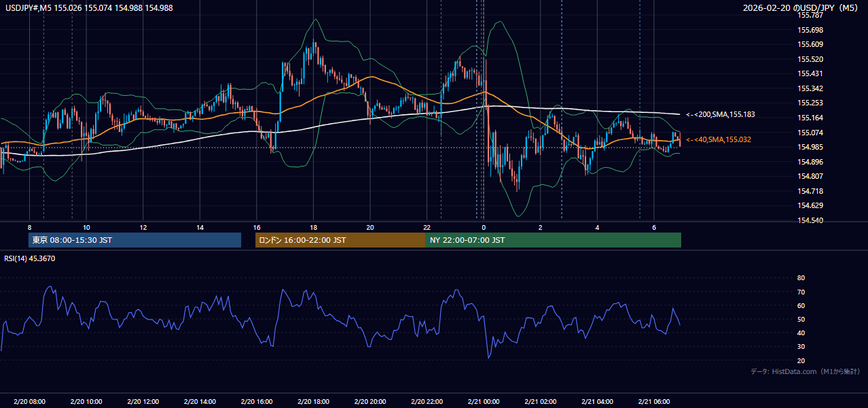Click the 2/20 22:00 time label
Image resolution: width=868 pixels, height=408 pixels.
(x=427, y=402)
